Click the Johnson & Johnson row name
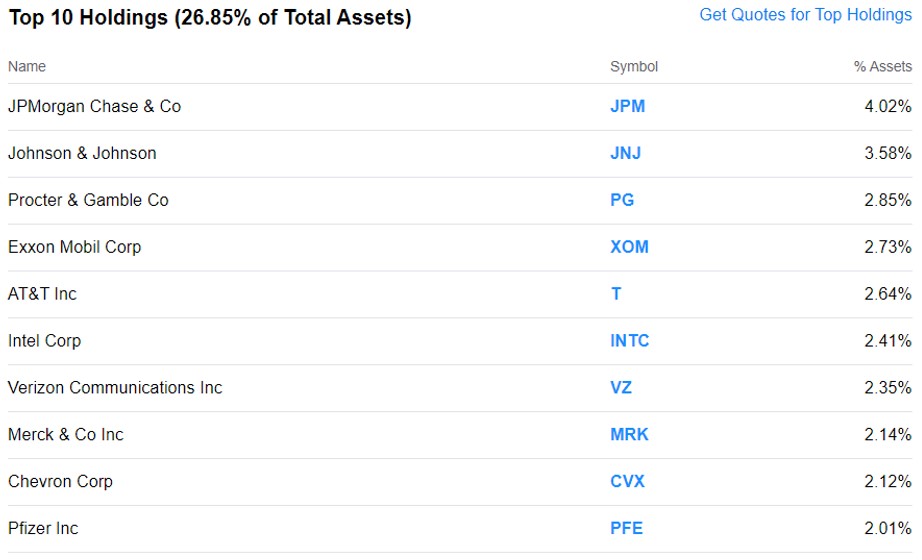 click(82, 153)
